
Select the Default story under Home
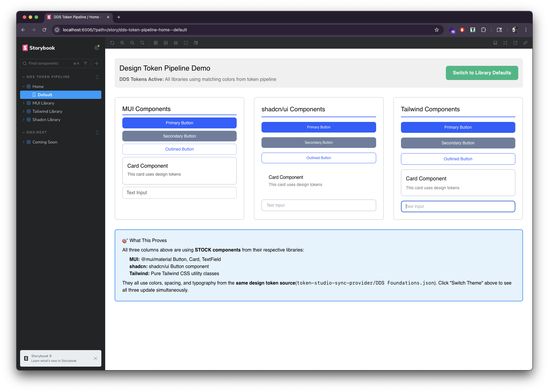[45, 95]
